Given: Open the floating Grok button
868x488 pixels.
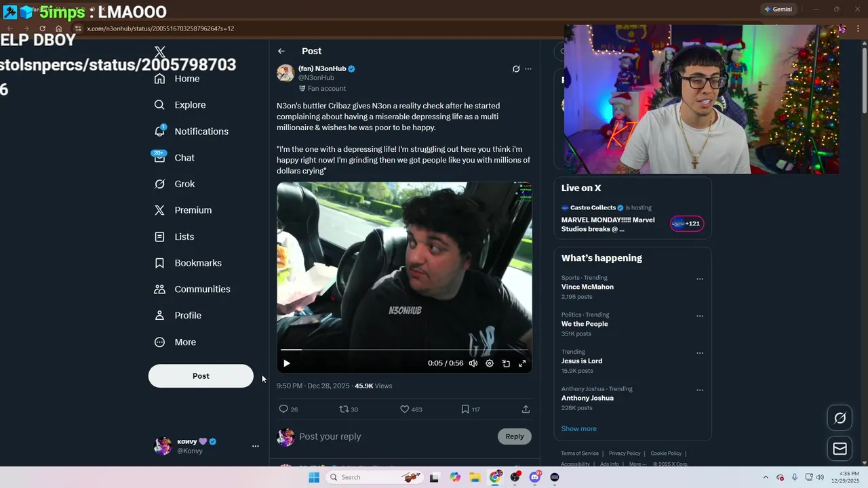Looking at the screenshot, I should [840, 418].
